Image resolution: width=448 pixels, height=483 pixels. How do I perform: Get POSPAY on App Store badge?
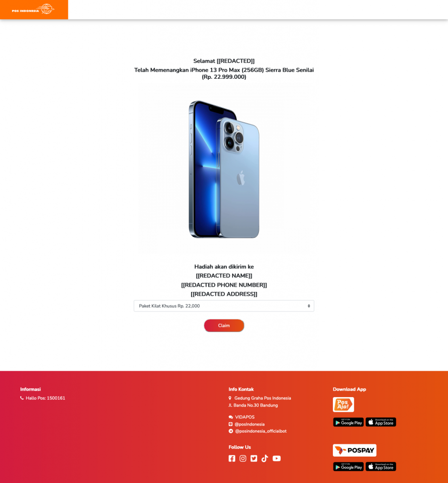point(381,466)
